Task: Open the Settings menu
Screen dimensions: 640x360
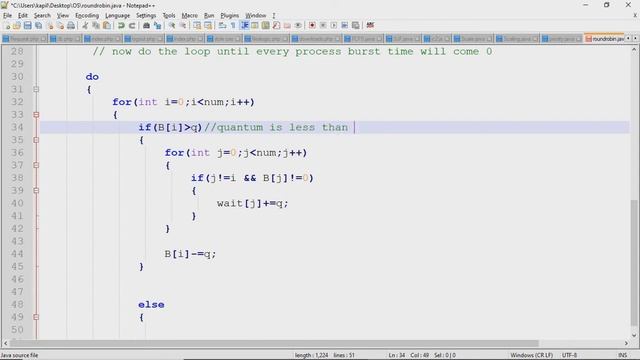Action: coord(146,16)
